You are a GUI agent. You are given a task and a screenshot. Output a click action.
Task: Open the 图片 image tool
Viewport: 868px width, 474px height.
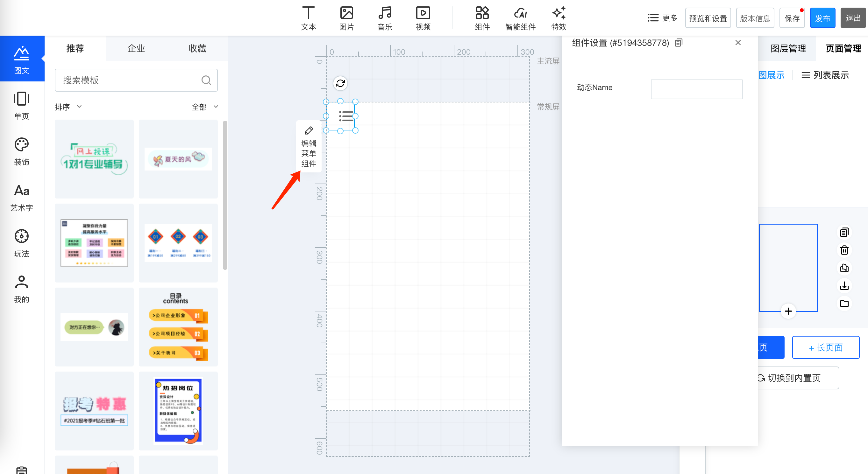pos(346,18)
